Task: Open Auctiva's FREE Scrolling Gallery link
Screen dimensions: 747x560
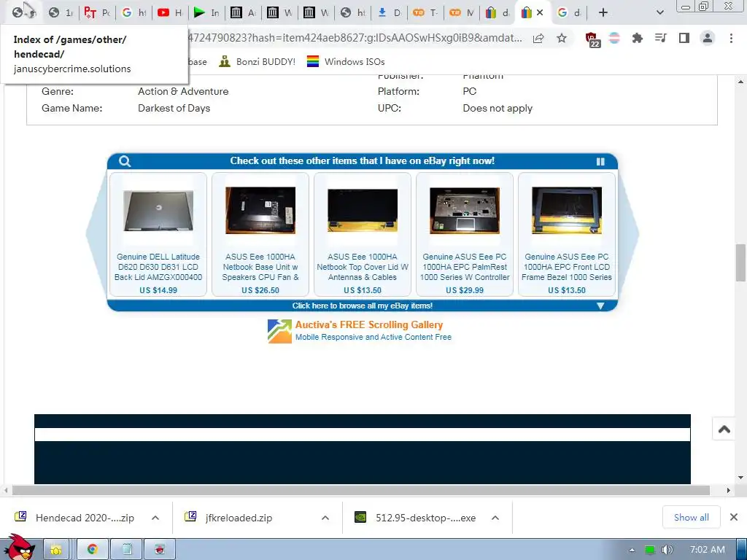Action: [x=368, y=324]
